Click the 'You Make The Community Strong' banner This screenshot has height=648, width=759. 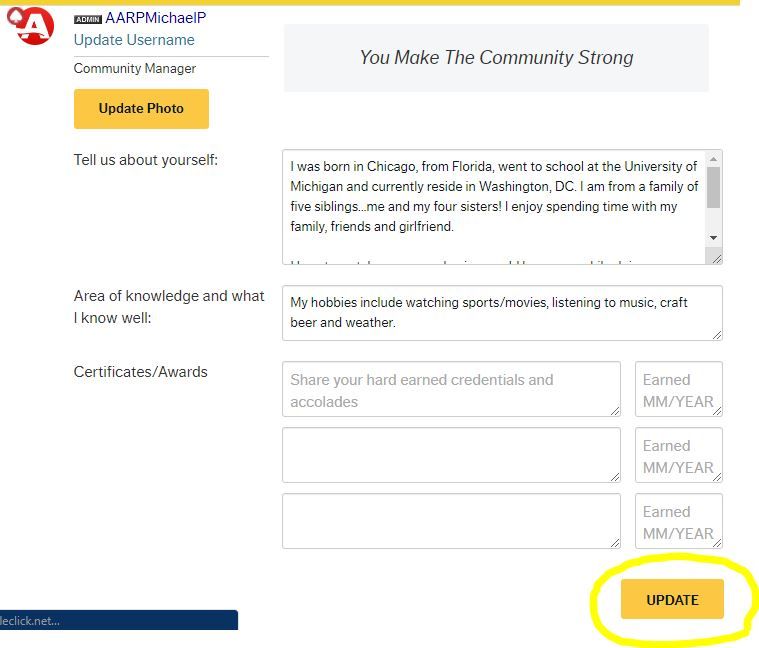coord(496,58)
